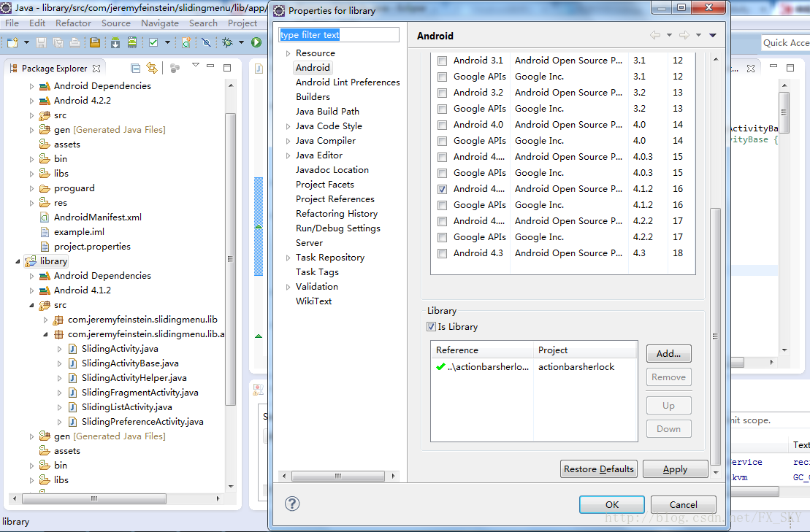
Task: Toggle Link with Editor in Package Explorer
Action: (152, 68)
